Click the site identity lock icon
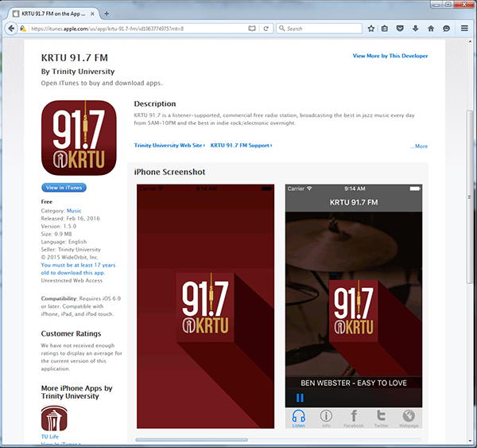Image resolution: width=477 pixels, height=448 pixels. click(23, 29)
